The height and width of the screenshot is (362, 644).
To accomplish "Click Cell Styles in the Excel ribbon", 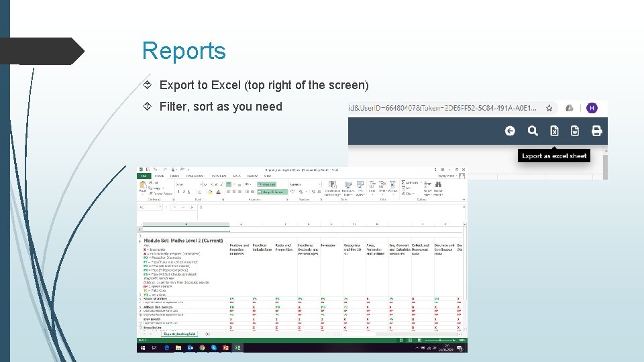I will pyautogui.click(x=360, y=188).
